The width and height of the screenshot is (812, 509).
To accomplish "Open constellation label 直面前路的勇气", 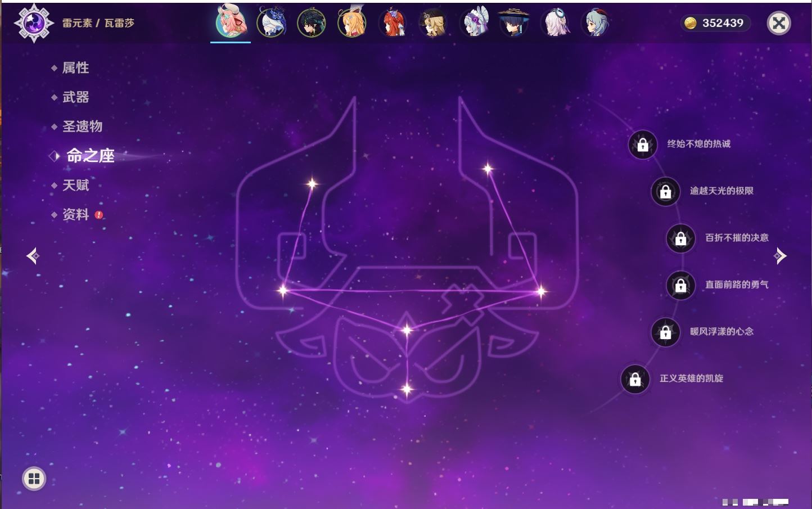I will [737, 285].
